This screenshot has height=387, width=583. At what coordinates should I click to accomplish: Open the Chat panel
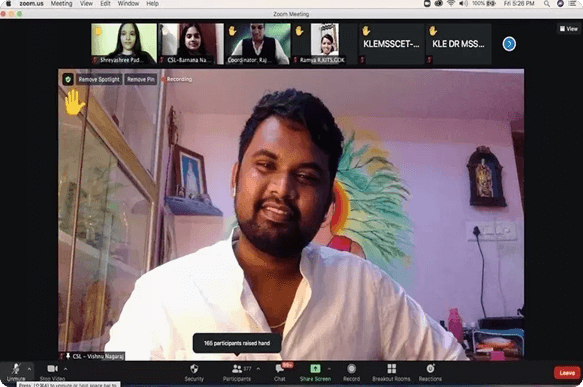tap(280, 373)
